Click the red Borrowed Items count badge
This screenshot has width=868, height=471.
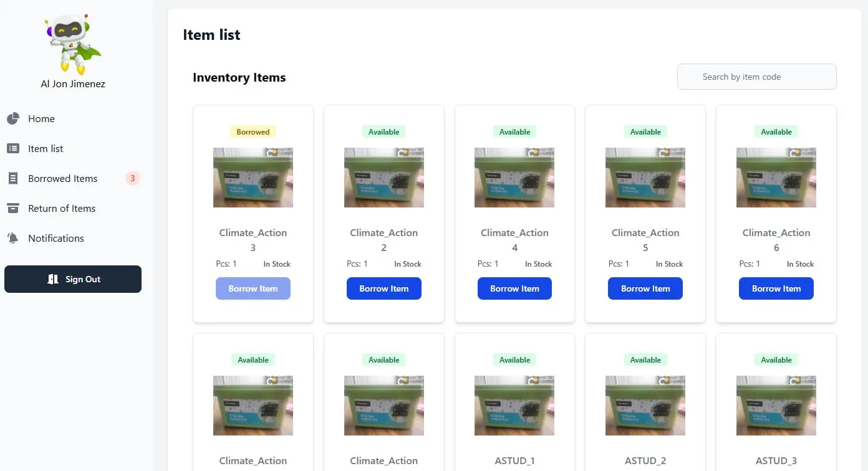pos(132,179)
